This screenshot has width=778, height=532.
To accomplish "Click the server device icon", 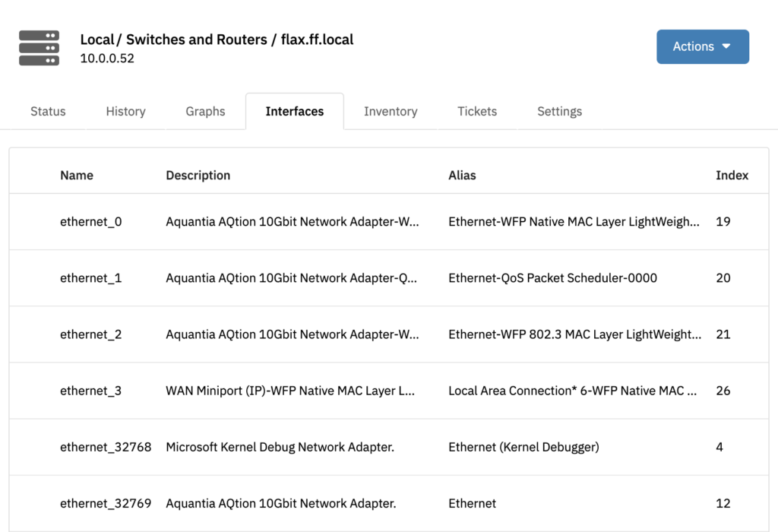I will [x=40, y=48].
